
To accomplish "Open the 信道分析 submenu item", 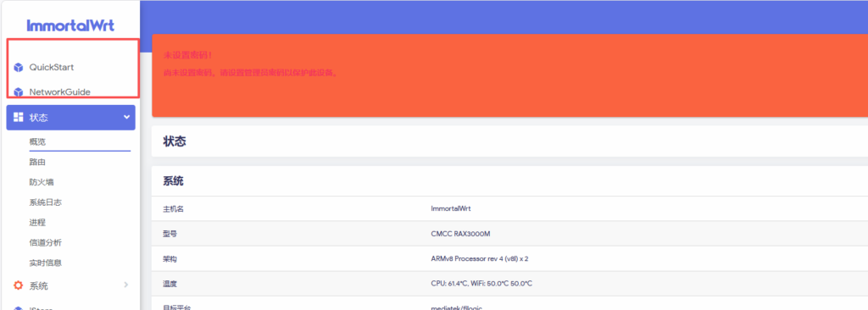I will coord(46,242).
